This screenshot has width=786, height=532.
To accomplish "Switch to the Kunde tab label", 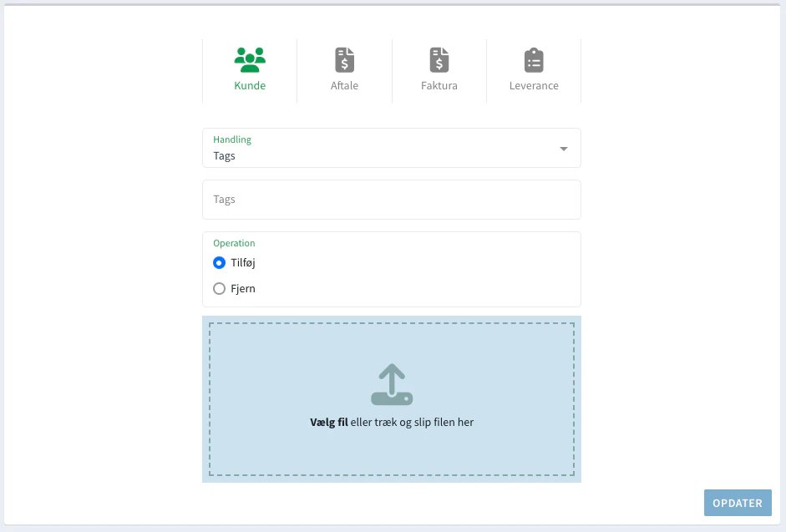I will tap(250, 85).
